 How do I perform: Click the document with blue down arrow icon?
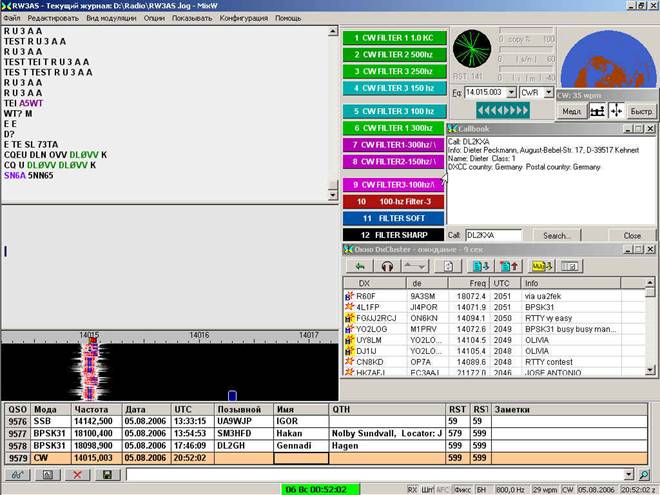click(x=480, y=266)
